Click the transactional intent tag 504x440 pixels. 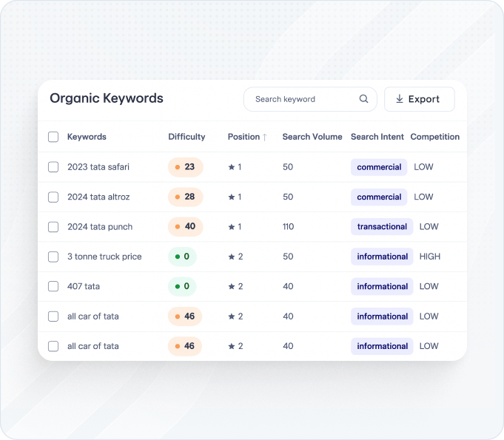[382, 227]
